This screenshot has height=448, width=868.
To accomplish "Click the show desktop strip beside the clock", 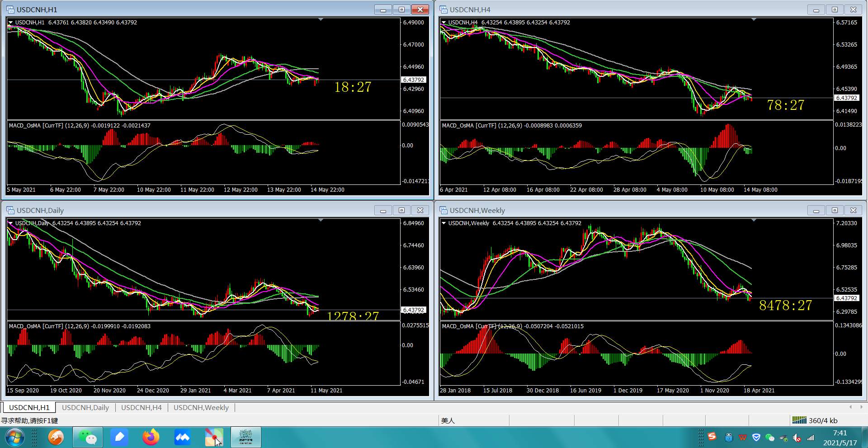I will pos(864,438).
